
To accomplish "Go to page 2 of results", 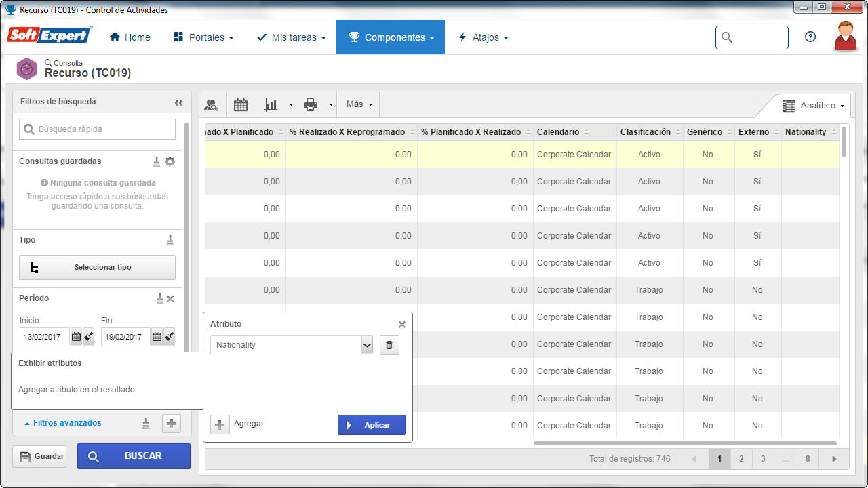I will pos(741,459).
